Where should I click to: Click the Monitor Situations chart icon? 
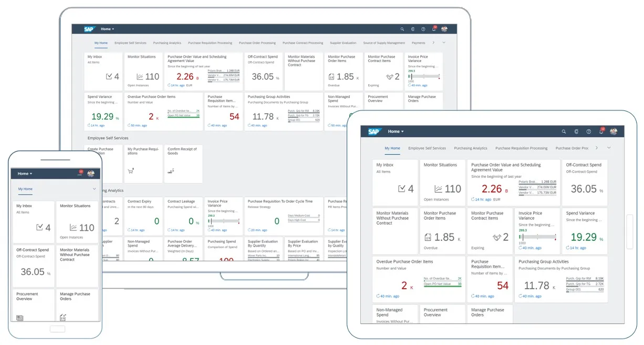click(139, 76)
